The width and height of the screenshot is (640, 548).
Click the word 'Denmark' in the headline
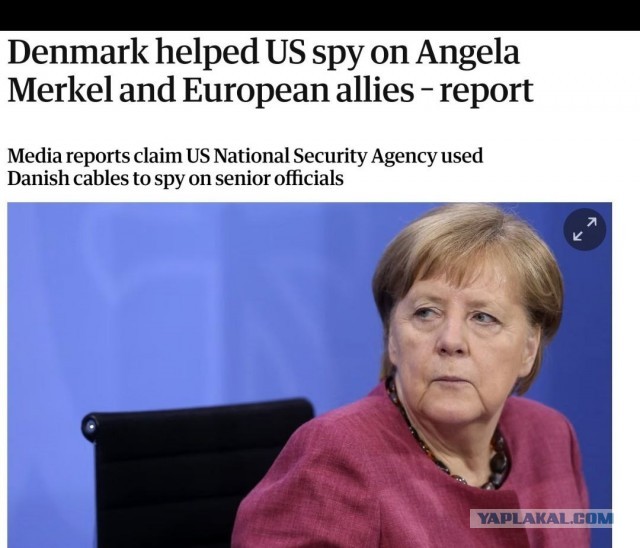(78, 52)
